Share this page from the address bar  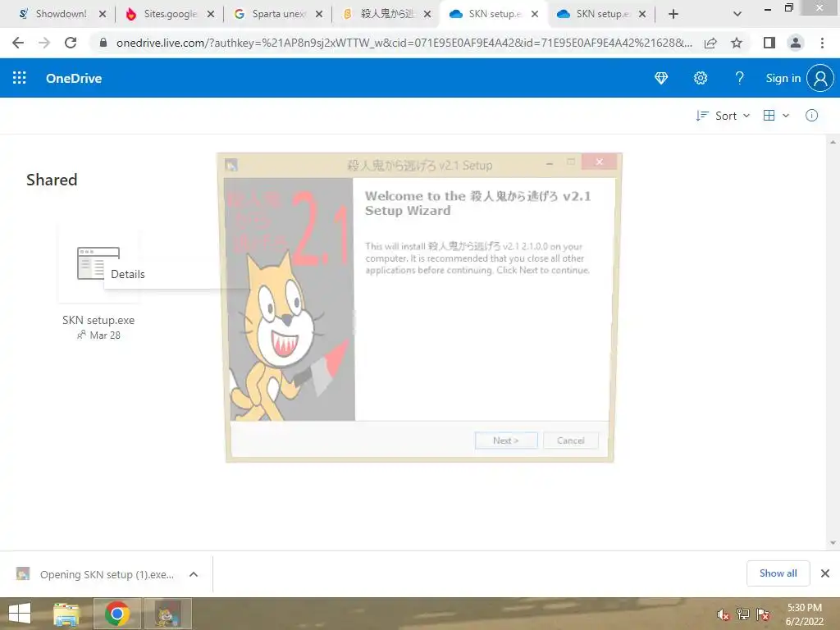[710, 43]
